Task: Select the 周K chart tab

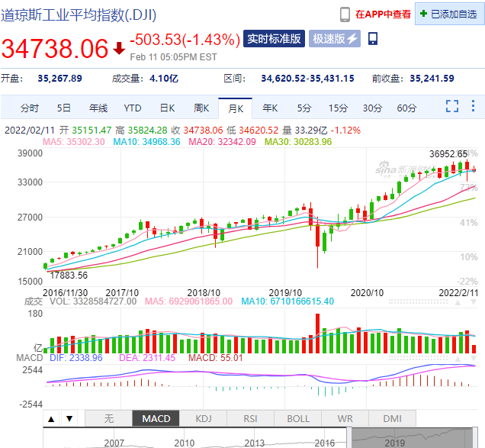Action: [x=201, y=108]
